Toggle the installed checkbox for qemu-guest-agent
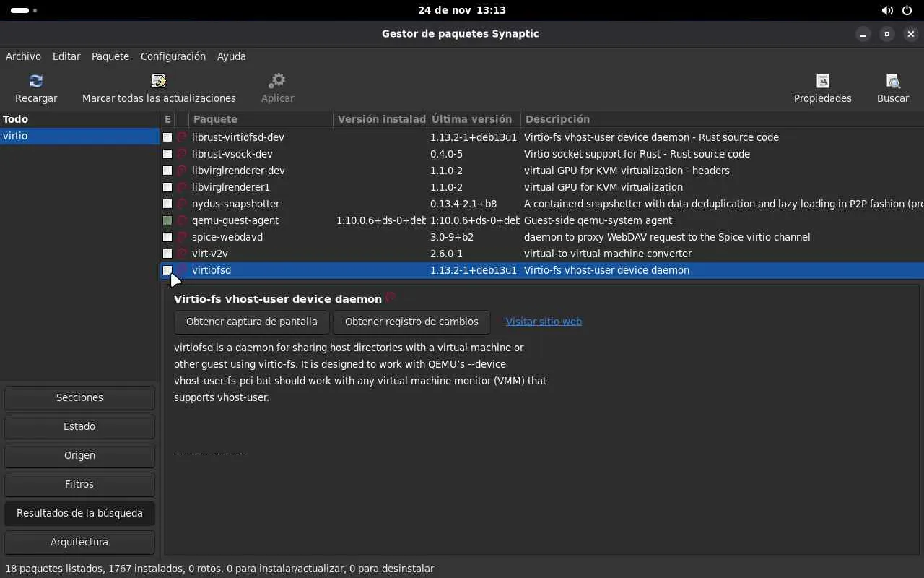The image size is (924, 578). pyautogui.click(x=167, y=220)
